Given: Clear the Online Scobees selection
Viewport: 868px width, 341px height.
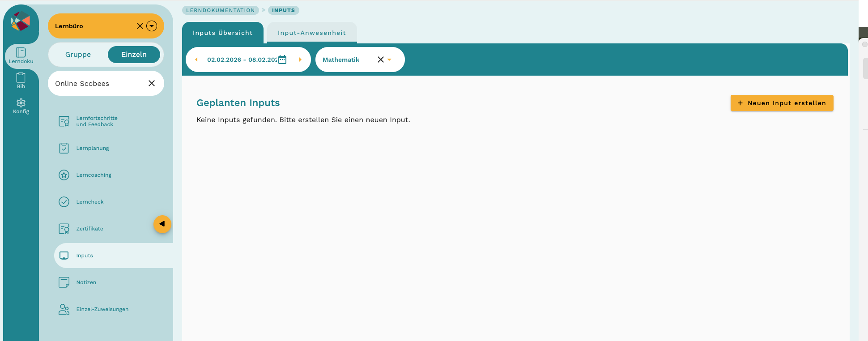Looking at the screenshot, I should click(x=152, y=83).
